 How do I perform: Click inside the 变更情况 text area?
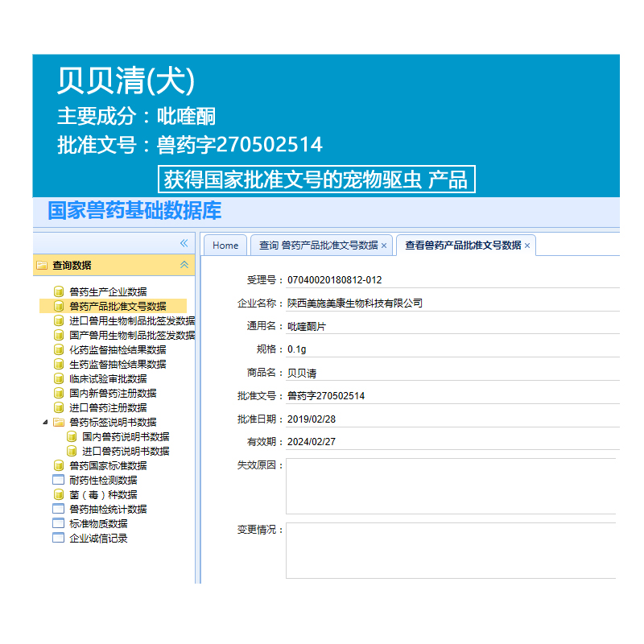451,551
